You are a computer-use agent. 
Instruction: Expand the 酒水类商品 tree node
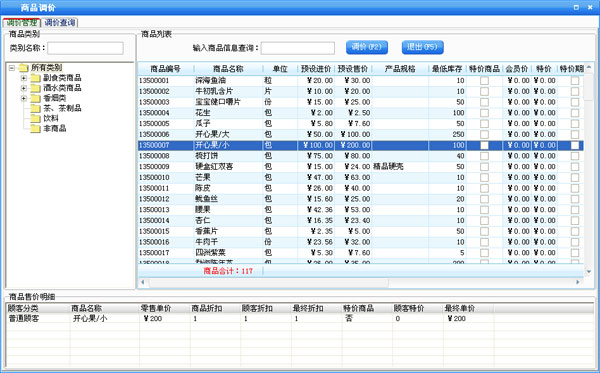pos(24,88)
